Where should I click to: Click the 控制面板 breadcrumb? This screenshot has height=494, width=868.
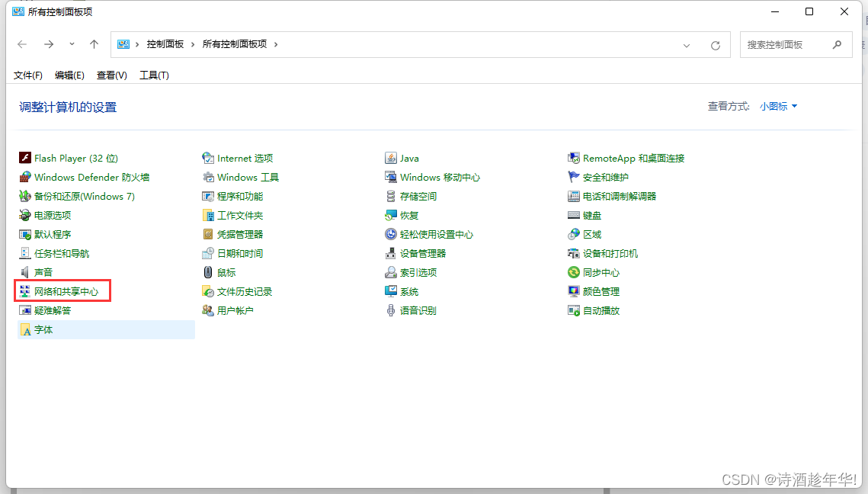pos(165,44)
